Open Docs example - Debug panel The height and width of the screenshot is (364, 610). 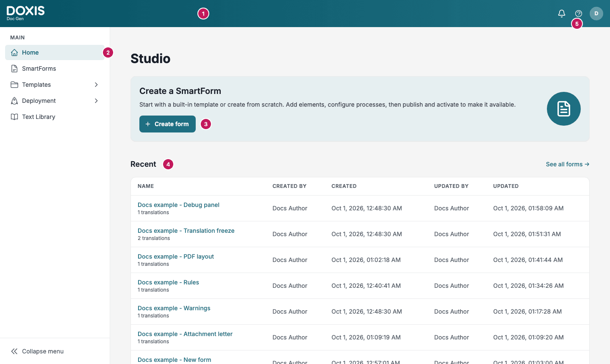pos(178,205)
